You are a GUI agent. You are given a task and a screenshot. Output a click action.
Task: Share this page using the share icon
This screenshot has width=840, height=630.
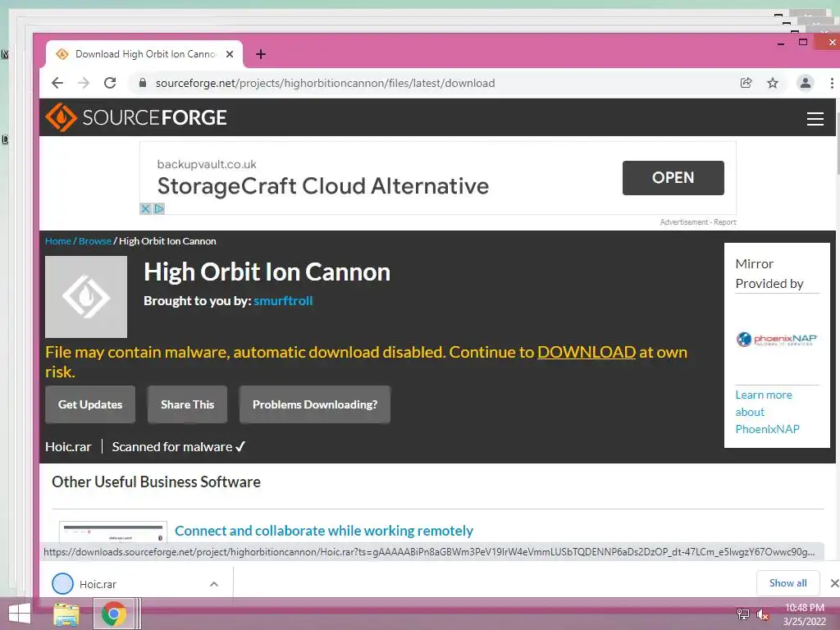click(x=746, y=83)
